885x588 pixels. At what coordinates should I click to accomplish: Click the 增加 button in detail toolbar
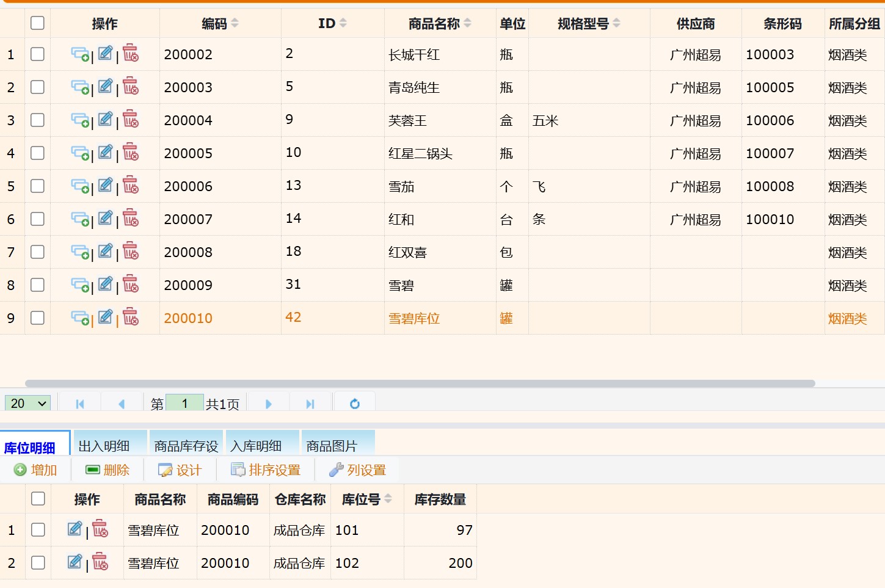click(x=36, y=470)
